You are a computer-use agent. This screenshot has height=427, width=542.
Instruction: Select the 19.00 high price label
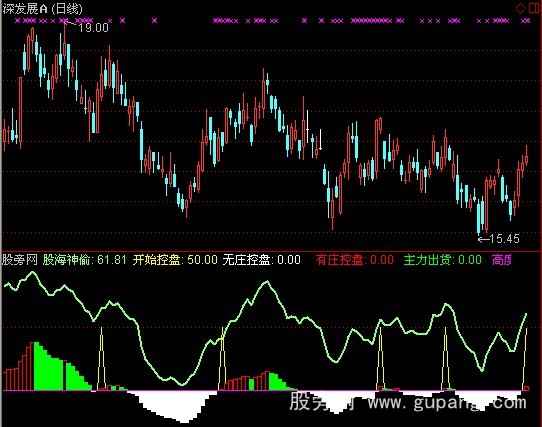[x=93, y=27]
